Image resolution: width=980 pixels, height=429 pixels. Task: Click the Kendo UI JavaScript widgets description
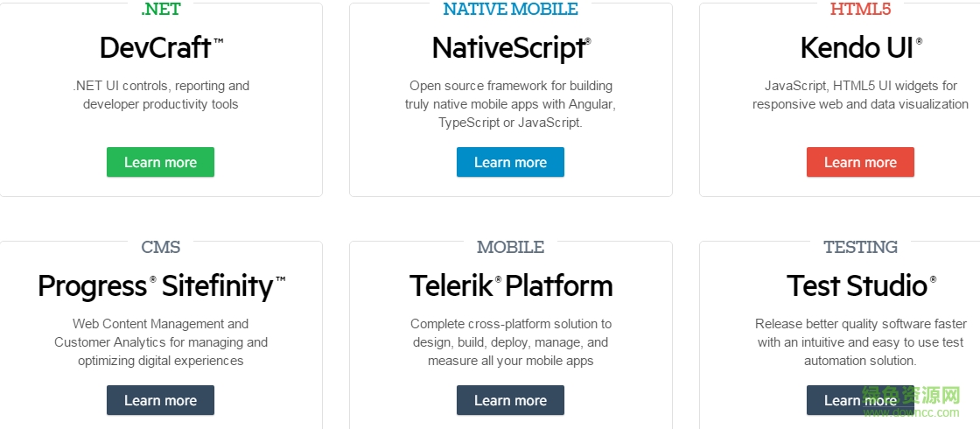860,95
